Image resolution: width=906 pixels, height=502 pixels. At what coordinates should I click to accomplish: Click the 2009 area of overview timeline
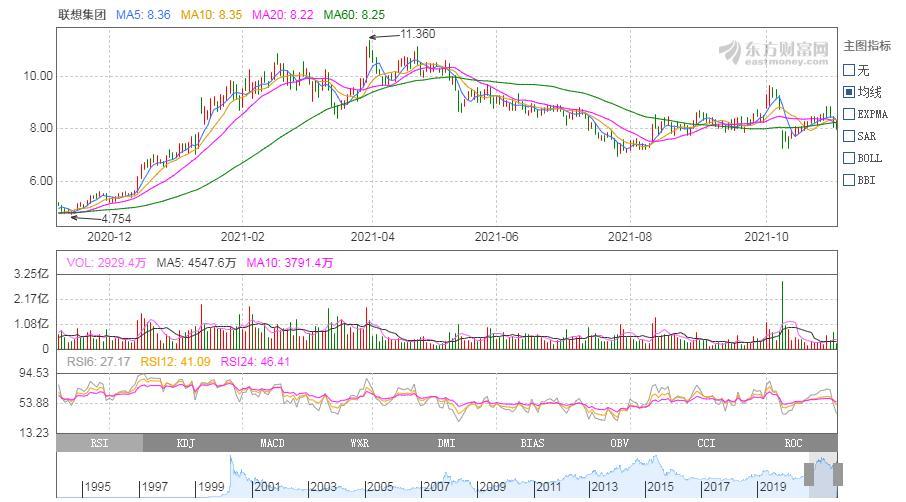492,486
